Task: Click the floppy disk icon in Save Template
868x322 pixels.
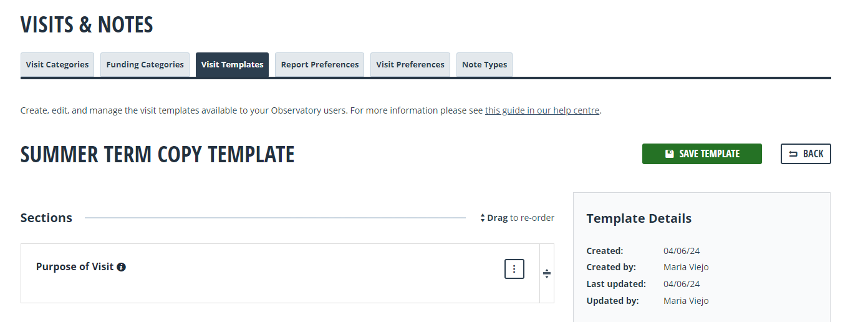Action: coord(670,154)
